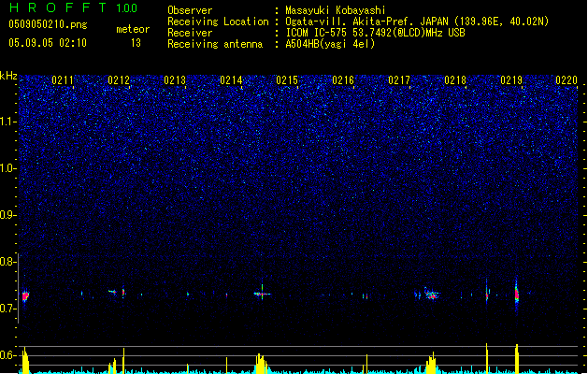This screenshot has width=588, height=374.
Task: Click the location text Ogata-vill. Akita-Pref. JAPAN
Action: click(366, 22)
